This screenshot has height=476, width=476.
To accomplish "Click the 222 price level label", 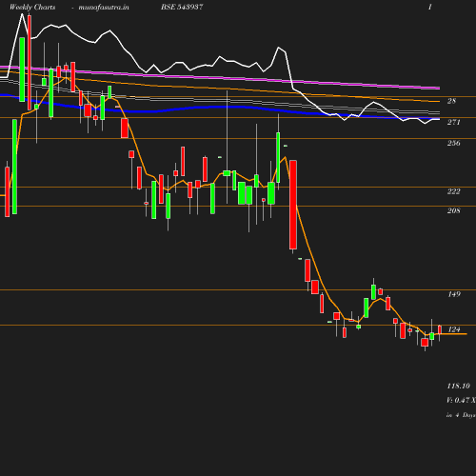I will [453, 191].
